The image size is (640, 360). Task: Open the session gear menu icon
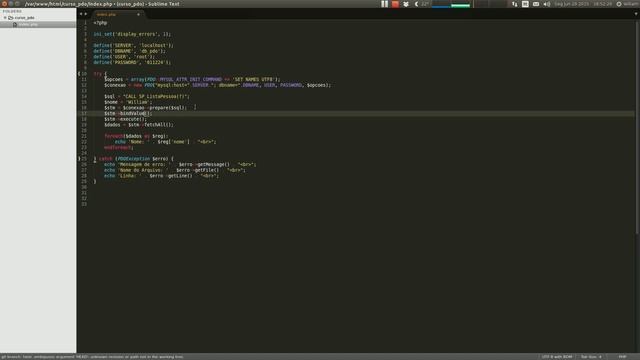tap(619, 4)
